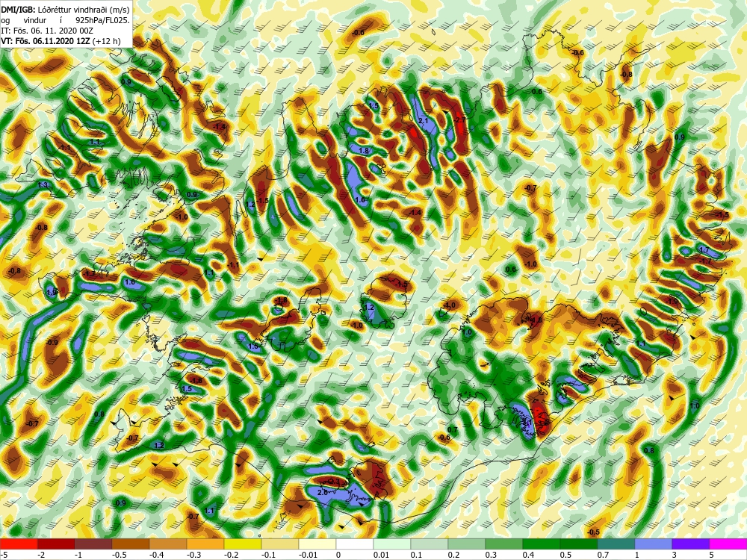Click the "-2.7" value on the map
This screenshot has width=747, height=560.
pyautogui.click(x=459, y=120)
